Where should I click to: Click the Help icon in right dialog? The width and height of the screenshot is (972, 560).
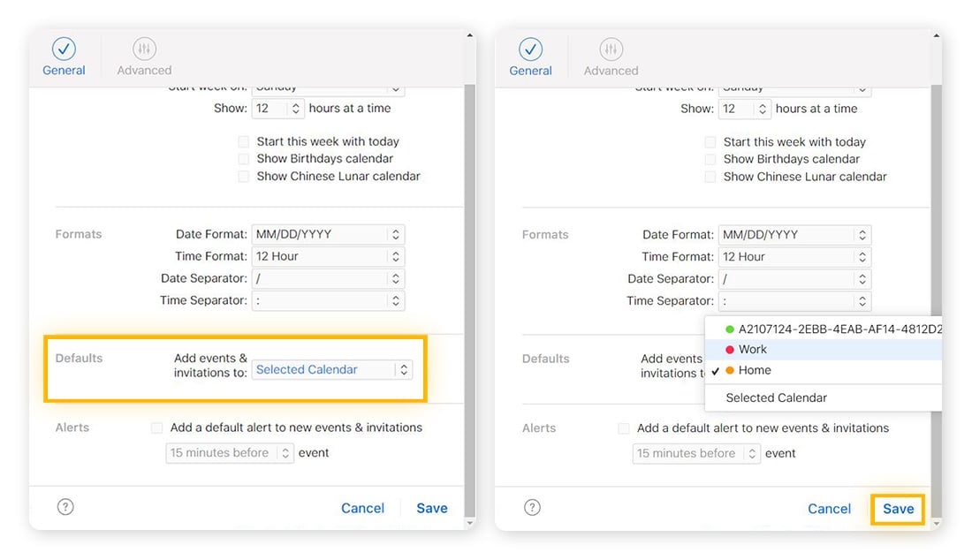click(532, 506)
